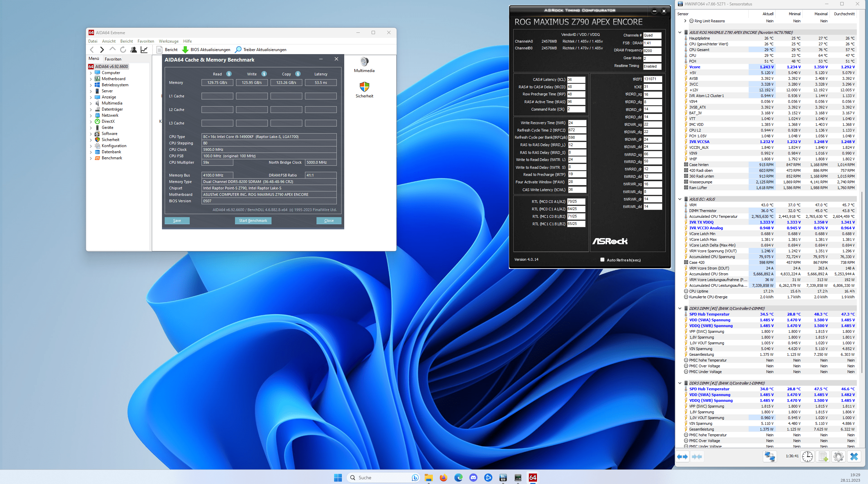Viewport: 868px width, 484px height.
Task: Click Memory Read value 129.75 GB/s
Action: click(x=217, y=83)
